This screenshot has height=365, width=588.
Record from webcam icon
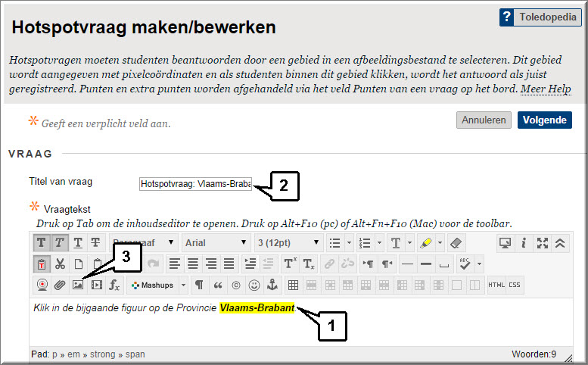click(x=42, y=285)
